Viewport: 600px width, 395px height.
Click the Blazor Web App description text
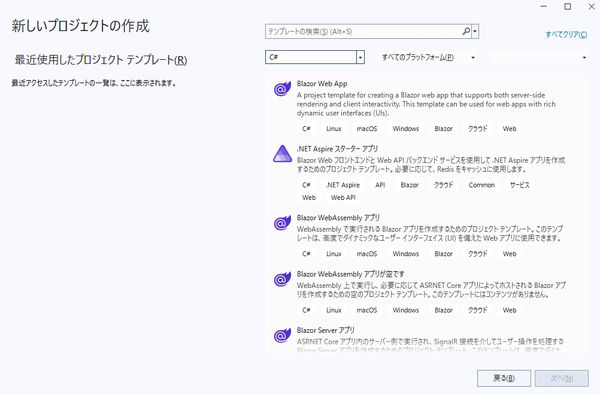(426, 104)
